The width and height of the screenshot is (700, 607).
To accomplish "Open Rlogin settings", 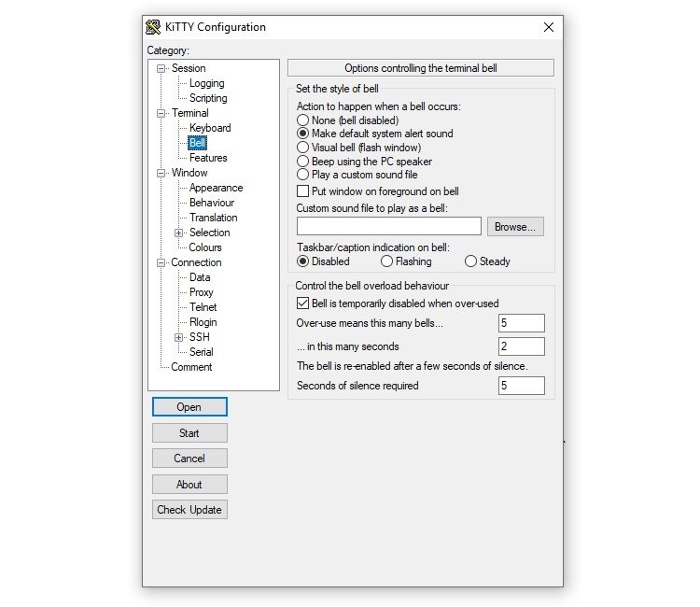I will [203, 322].
